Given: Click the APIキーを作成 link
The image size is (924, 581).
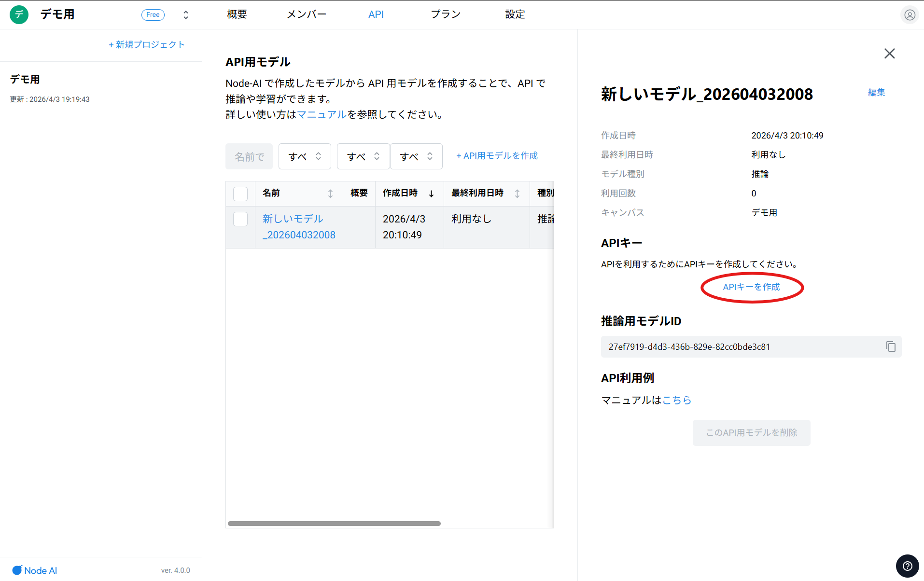Looking at the screenshot, I should coord(751,287).
